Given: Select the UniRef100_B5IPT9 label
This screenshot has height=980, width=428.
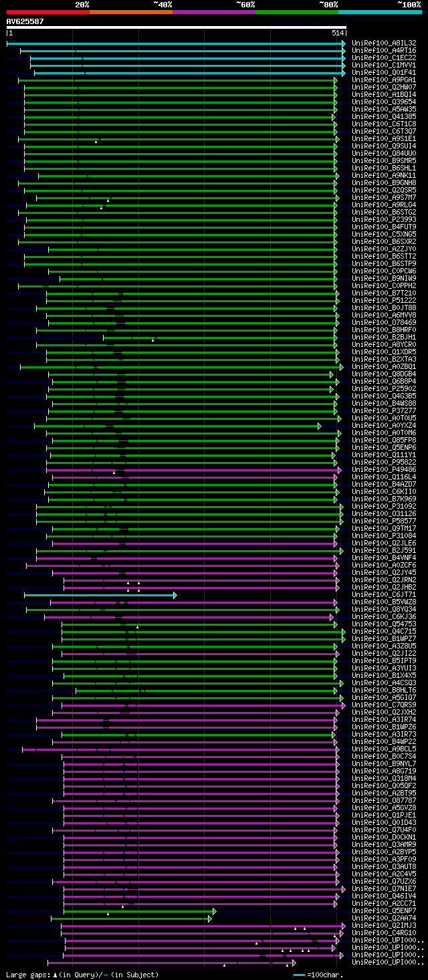Looking at the screenshot, I should tap(384, 660).
